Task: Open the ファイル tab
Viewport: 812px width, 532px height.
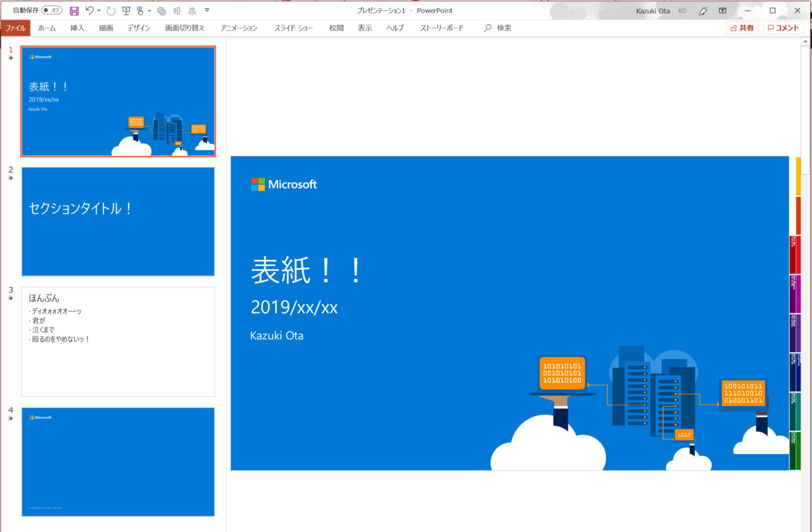Action: 15,28
